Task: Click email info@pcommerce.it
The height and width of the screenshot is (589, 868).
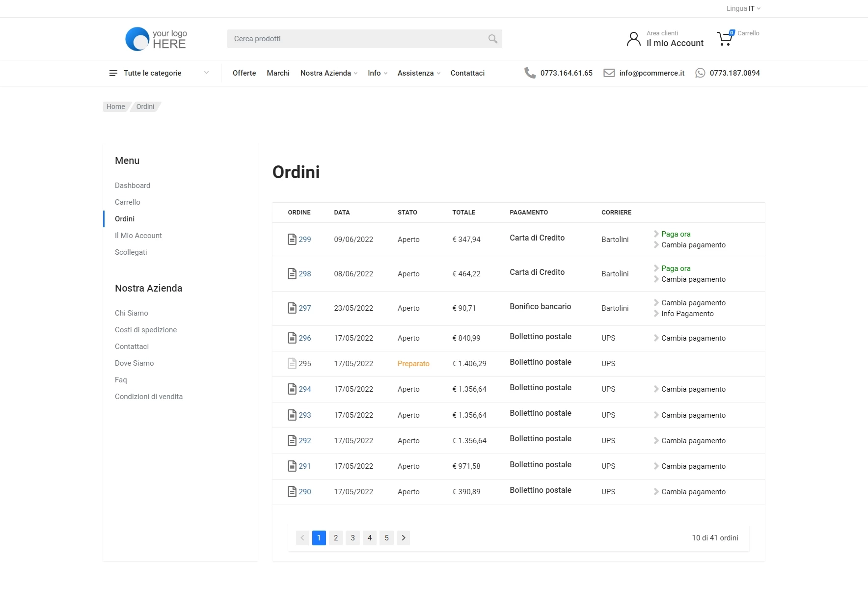Action: tap(652, 73)
